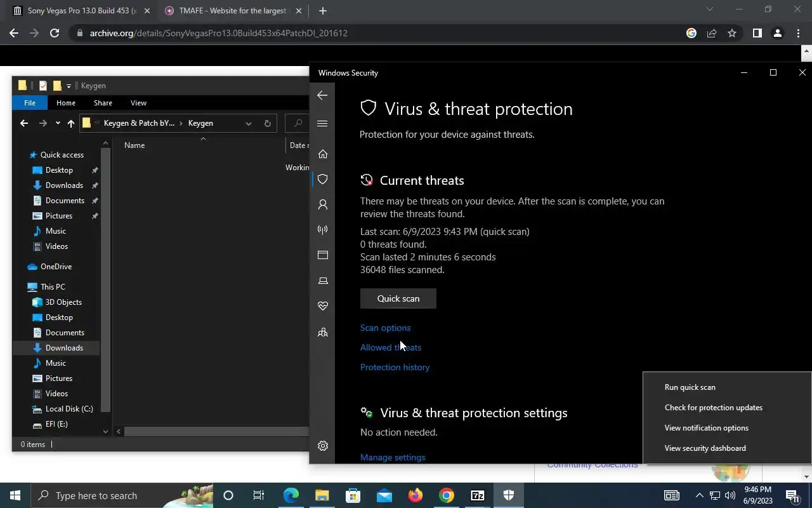Viewport: 812px width, 508px height.
Task: Open Family options sidebar icon
Action: click(x=323, y=332)
